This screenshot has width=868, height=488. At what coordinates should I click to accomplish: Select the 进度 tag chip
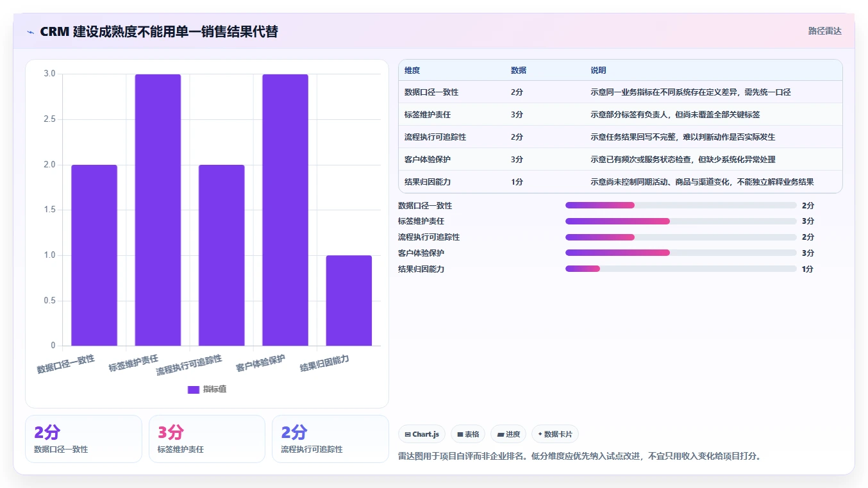[x=508, y=434]
